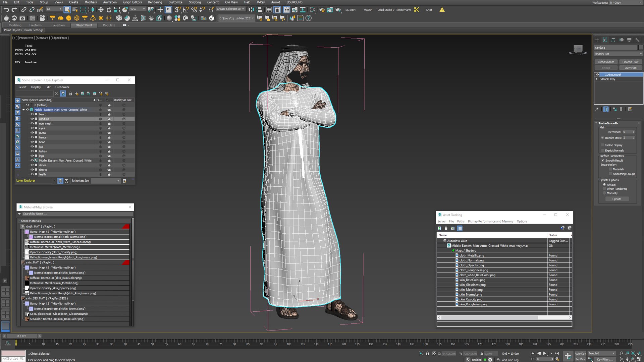Click the Update button in TurboSmooth
This screenshot has height=362, width=644.
pos(617,199)
